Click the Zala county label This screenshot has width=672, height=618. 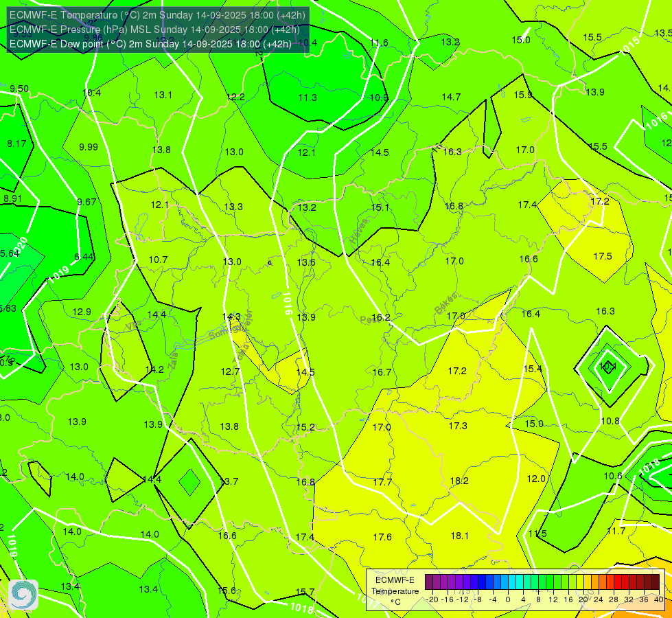[x=173, y=361]
